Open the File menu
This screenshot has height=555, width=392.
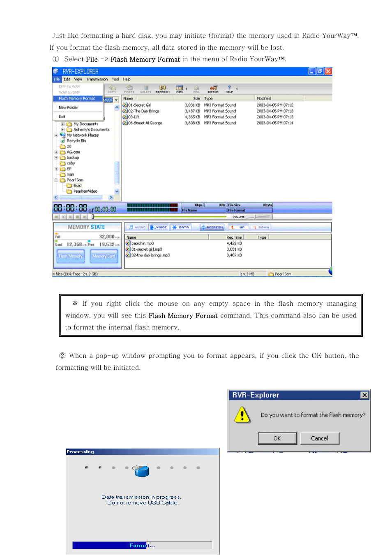click(x=57, y=79)
